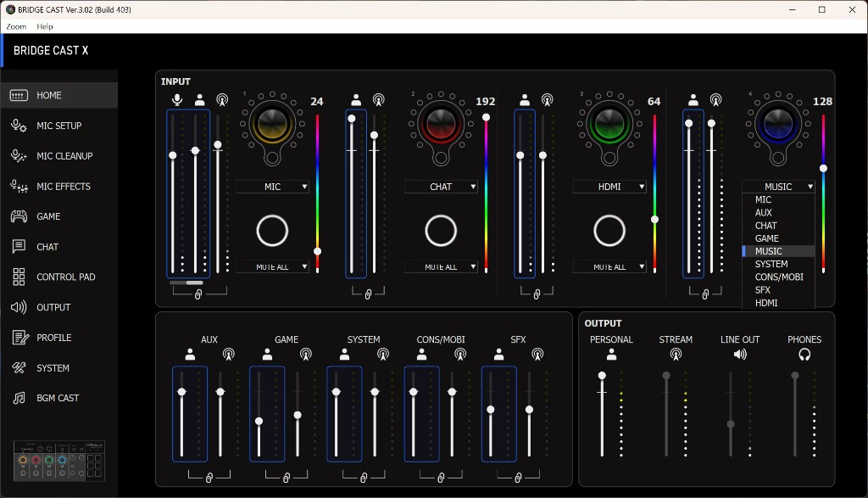Open the MUTE ALL dropdown under CHAT
Image resolution: width=868 pixels, height=498 pixels.
(x=441, y=267)
